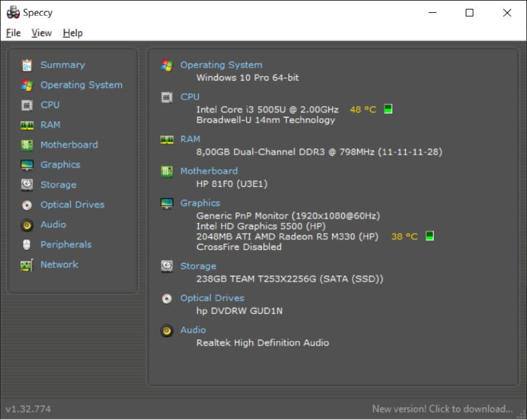Open the Storage section heading link
This screenshot has height=420, width=527.
click(x=198, y=266)
